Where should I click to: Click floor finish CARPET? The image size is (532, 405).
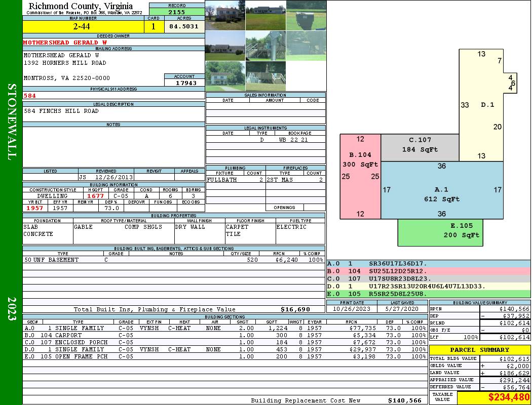click(237, 227)
